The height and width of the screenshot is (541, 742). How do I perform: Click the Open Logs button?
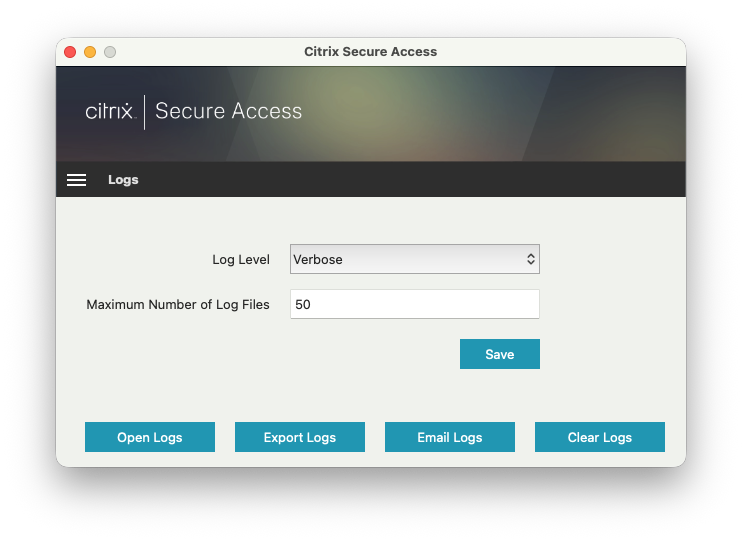pyautogui.click(x=150, y=437)
